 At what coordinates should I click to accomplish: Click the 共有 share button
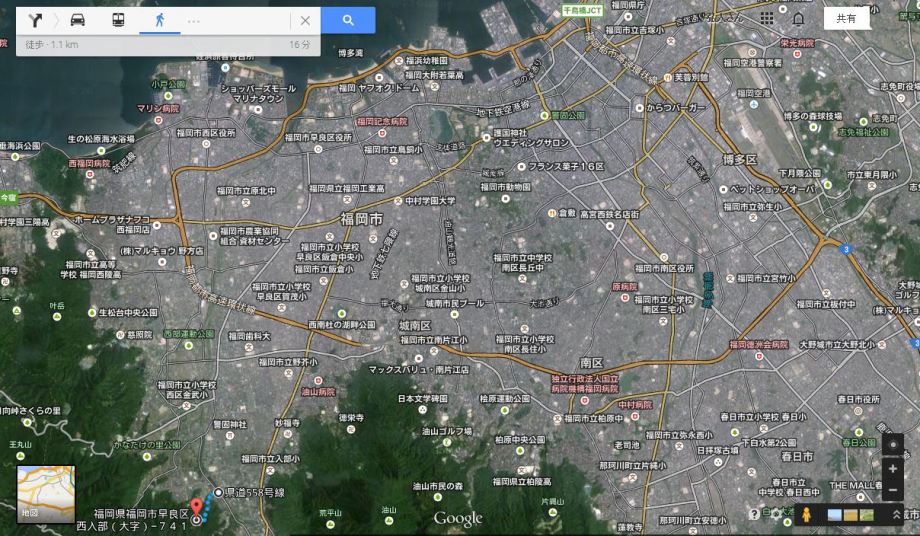(846, 19)
